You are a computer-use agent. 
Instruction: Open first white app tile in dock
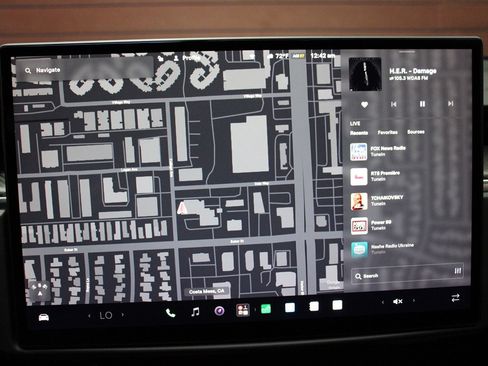[x=290, y=307]
